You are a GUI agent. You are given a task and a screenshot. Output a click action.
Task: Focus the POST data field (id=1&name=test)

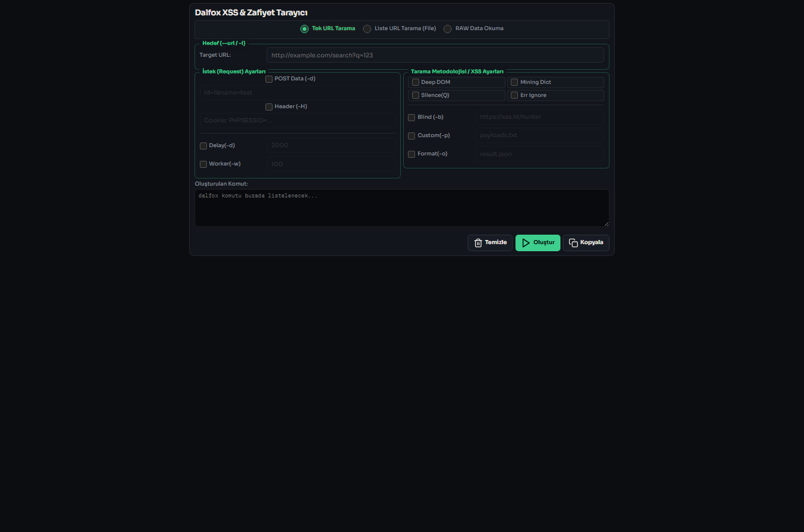298,93
